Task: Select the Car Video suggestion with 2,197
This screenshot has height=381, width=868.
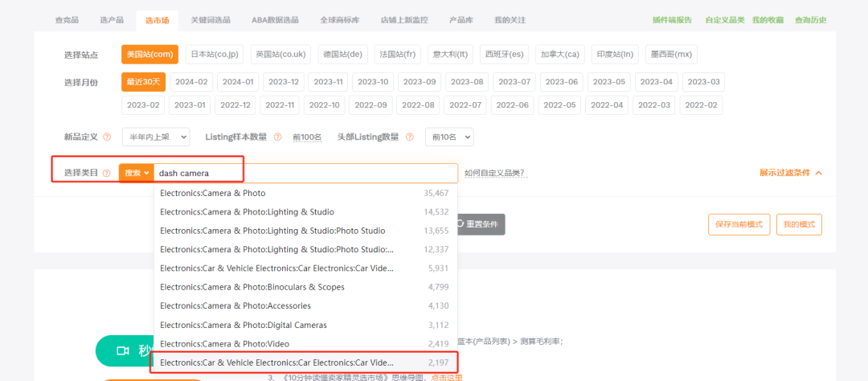Action: [305, 363]
